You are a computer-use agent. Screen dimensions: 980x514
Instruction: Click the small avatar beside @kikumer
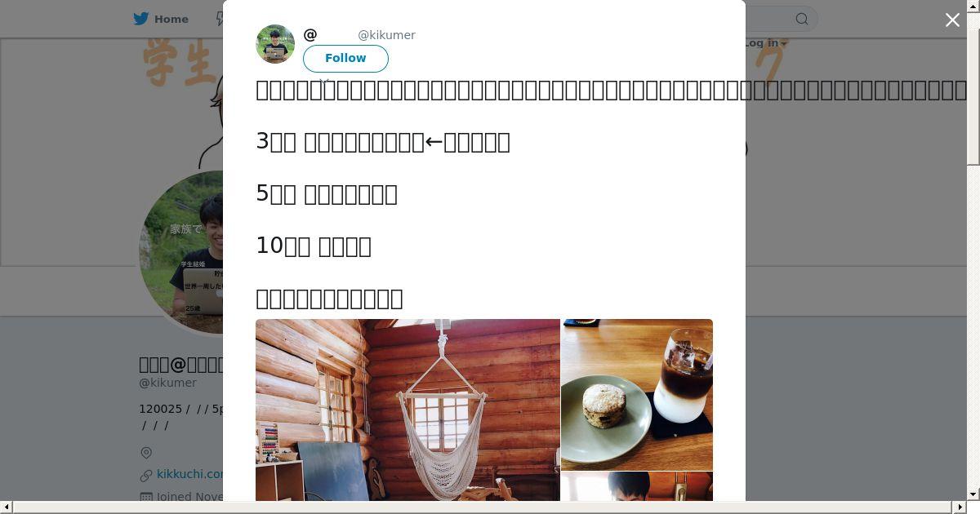(x=275, y=44)
